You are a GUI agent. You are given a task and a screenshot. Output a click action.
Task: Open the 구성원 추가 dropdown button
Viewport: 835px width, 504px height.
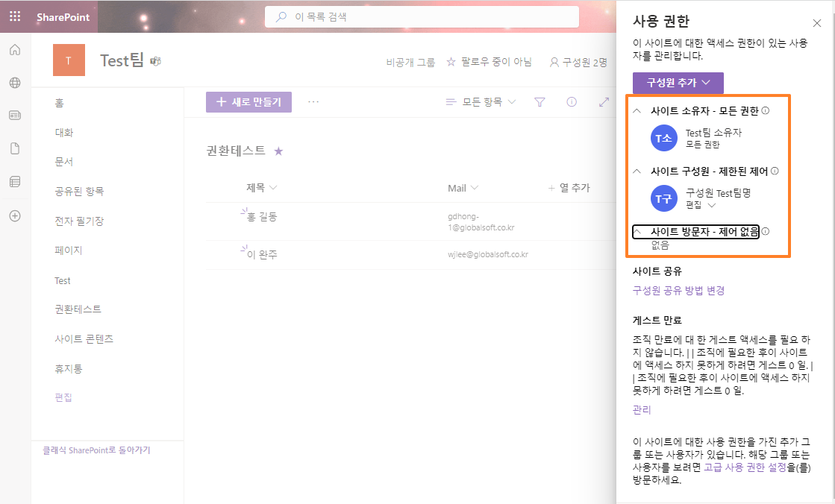pos(678,83)
